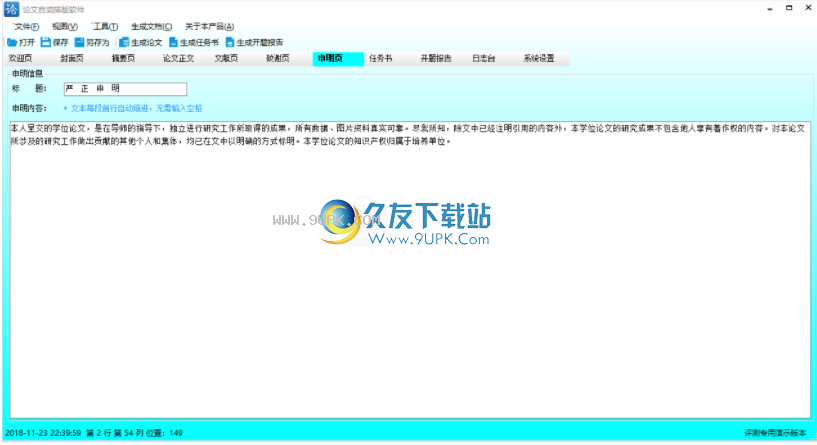The height and width of the screenshot is (445, 817).
Task: Switch to the 欢迎页 tab
Action: pyautogui.click(x=21, y=58)
